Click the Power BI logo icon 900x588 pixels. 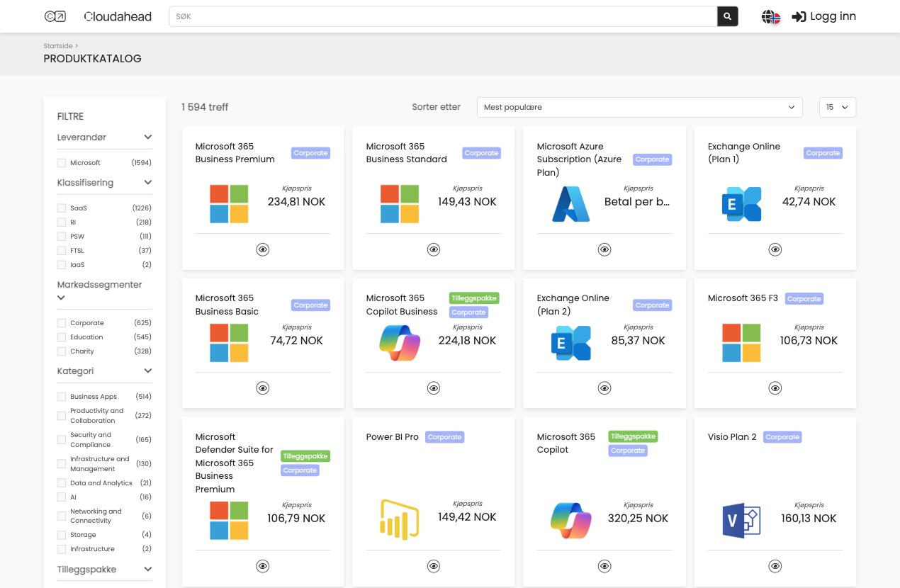(x=400, y=519)
